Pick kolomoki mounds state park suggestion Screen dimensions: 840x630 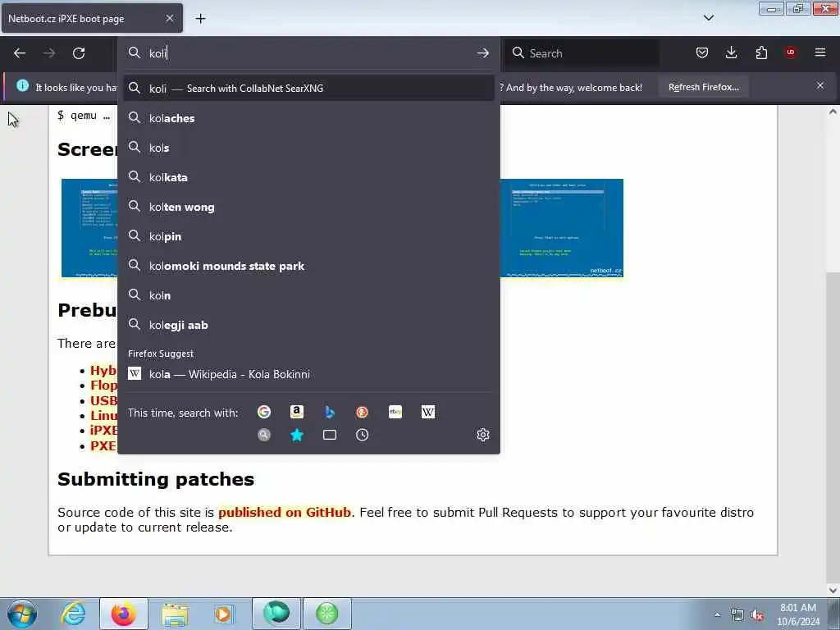click(308, 266)
